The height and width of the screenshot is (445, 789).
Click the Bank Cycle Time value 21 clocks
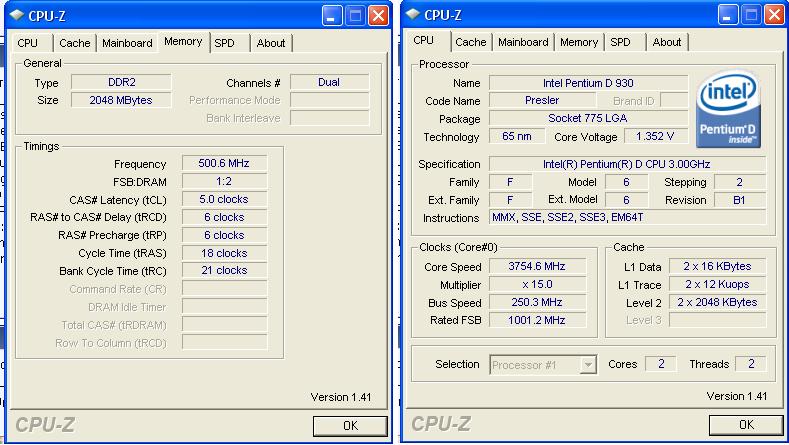[224, 270]
